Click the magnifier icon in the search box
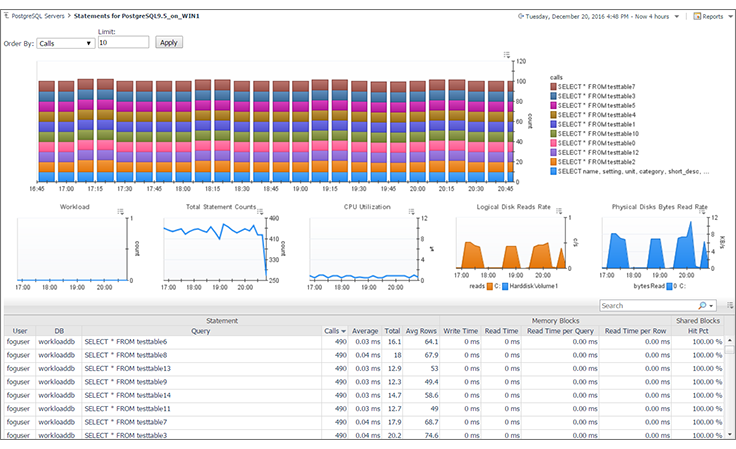Viewport: 736px width, 449px height. [703, 305]
